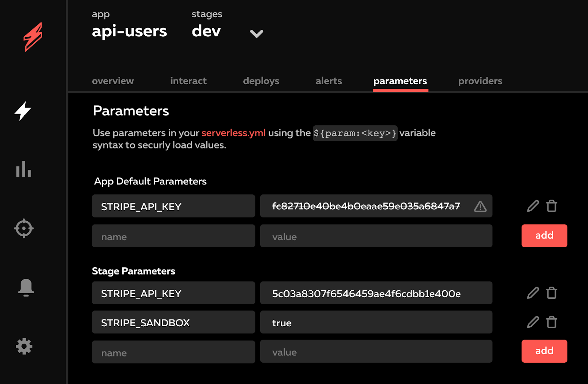Delete the stage STRIPE_API_KEY parameter

tap(552, 293)
